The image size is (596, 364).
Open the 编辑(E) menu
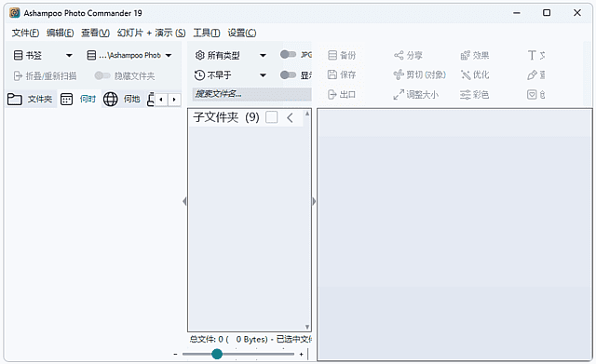[x=60, y=34]
